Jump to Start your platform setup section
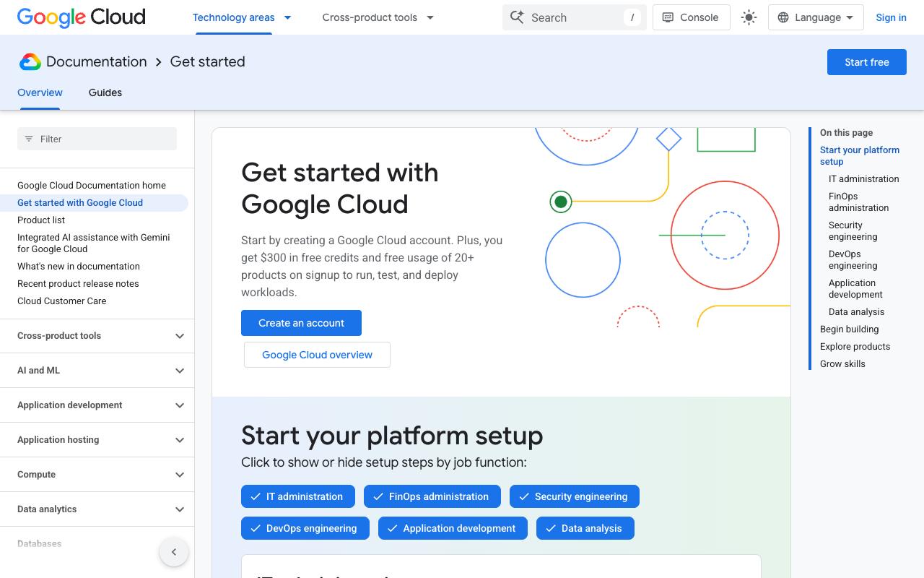Image resolution: width=924 pixels, height=578 pixels. coord(860,156)
